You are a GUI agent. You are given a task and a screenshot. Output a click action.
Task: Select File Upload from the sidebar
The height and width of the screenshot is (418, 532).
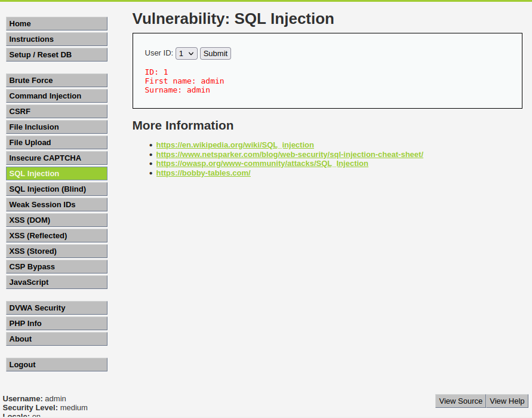(x=56, y=142)
